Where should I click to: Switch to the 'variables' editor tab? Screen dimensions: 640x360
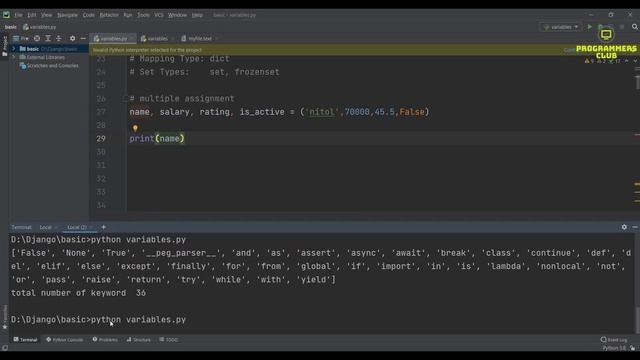coord(154,38)
